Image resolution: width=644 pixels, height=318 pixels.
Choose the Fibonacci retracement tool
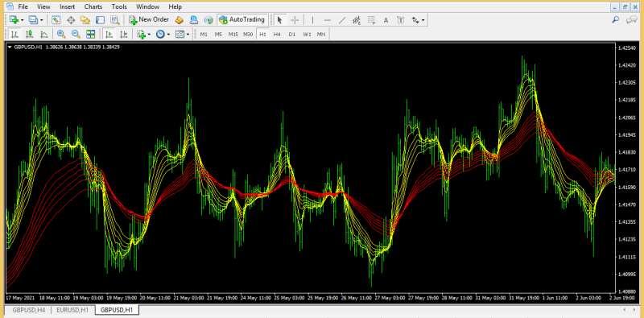(x=371, y=19)
